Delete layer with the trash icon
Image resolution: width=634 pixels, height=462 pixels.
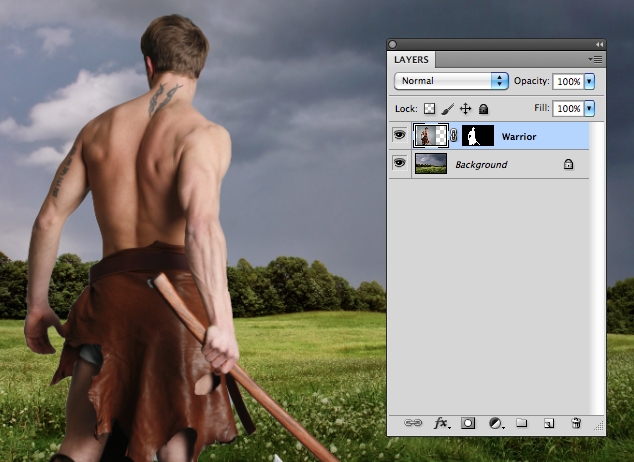[x=576, y=423]
